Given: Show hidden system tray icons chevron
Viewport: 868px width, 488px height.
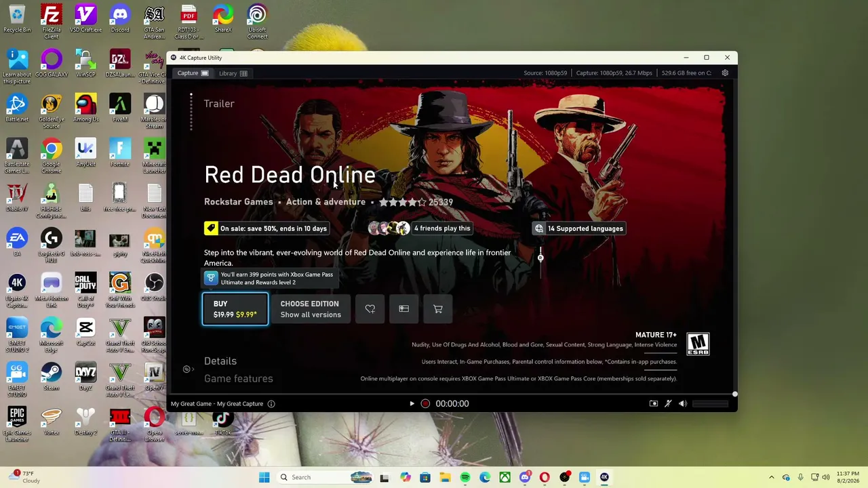Looking at the screenshot, I should (771, 477).
